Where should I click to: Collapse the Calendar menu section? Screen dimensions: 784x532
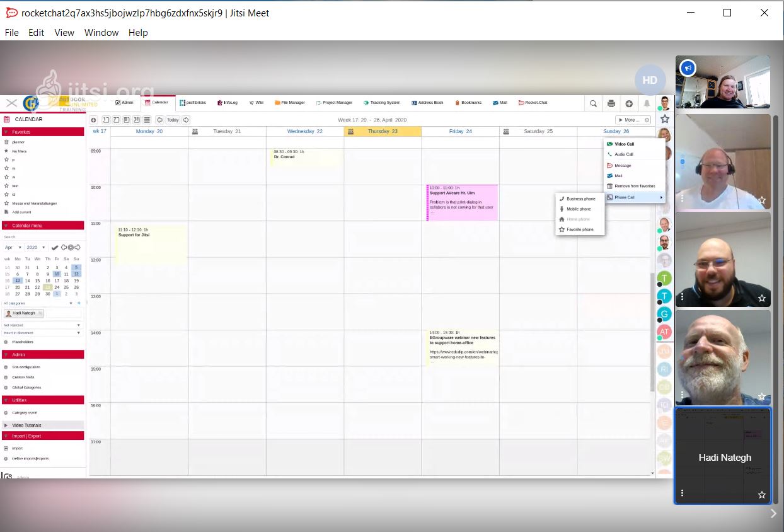[43, 226]
